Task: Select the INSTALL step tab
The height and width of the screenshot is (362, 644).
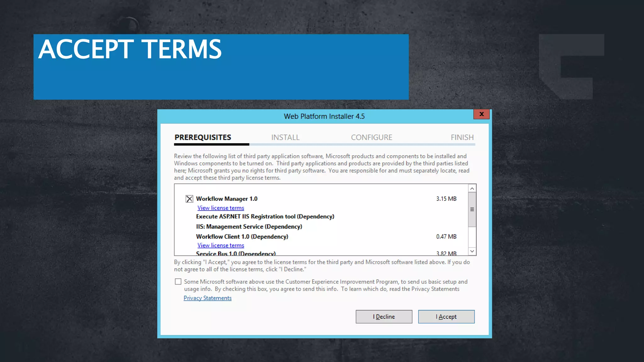Action: point(285,137)
